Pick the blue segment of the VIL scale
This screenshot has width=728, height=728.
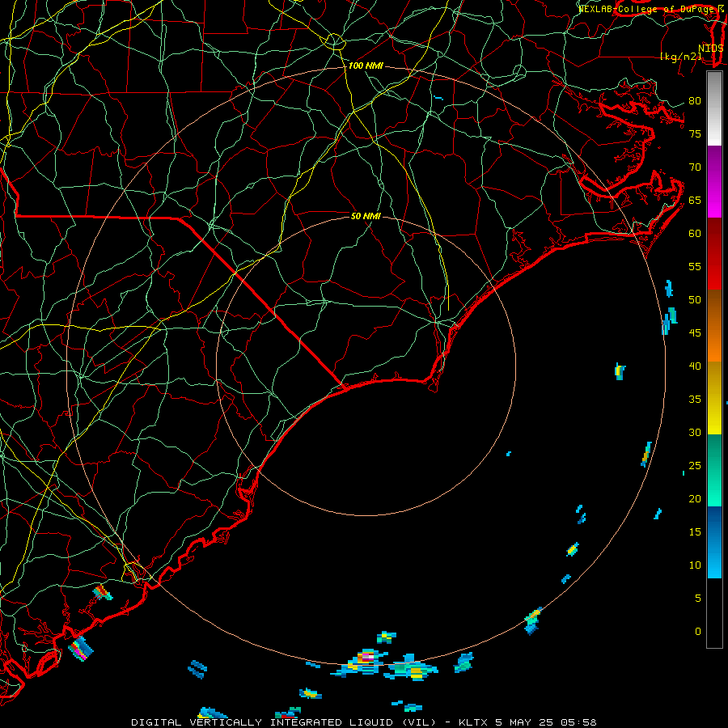point(714,542)
